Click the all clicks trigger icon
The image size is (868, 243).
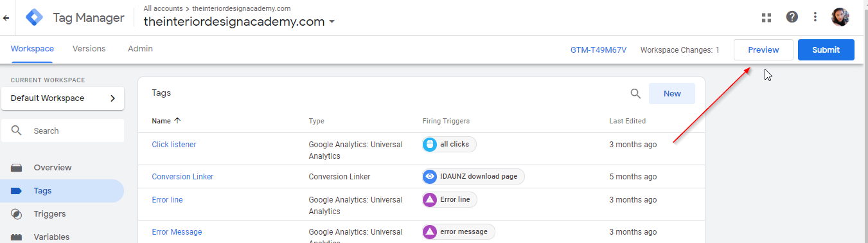click(x=430, y=145)
